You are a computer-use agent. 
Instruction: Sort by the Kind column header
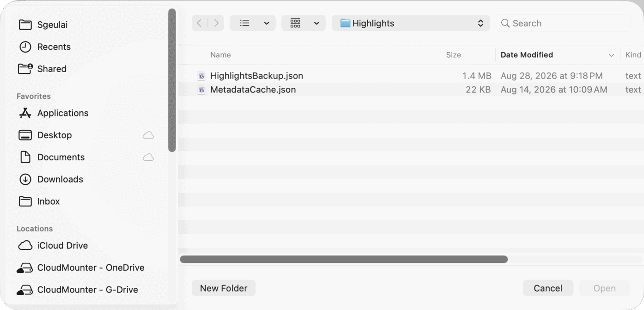click(x=633, y=55)
